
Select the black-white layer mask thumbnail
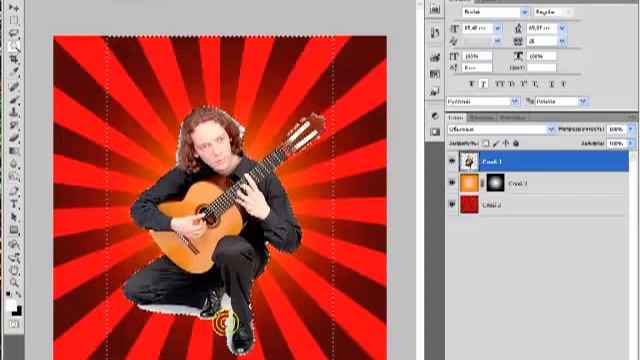click(x=495, y=183)
